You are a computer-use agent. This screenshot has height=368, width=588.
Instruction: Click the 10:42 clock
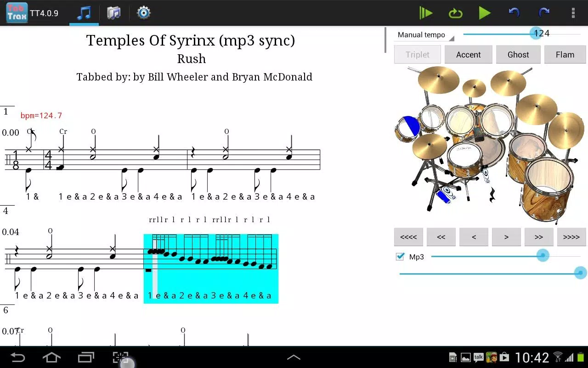click(x=532, y=357)
